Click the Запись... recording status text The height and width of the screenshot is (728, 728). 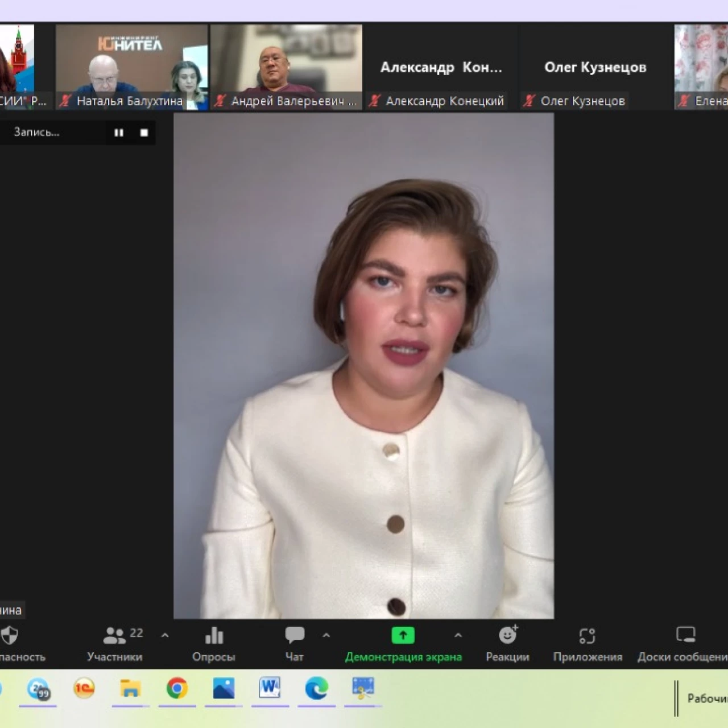point(36,132)
